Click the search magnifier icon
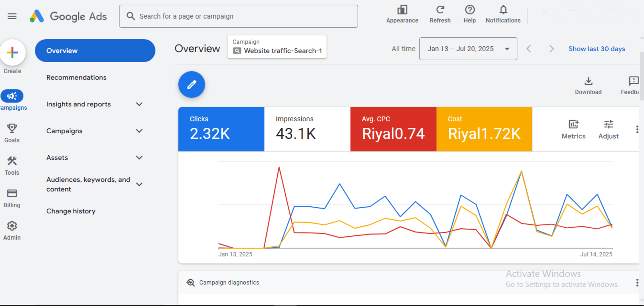644x306 pixels. (x=131, y=16)
